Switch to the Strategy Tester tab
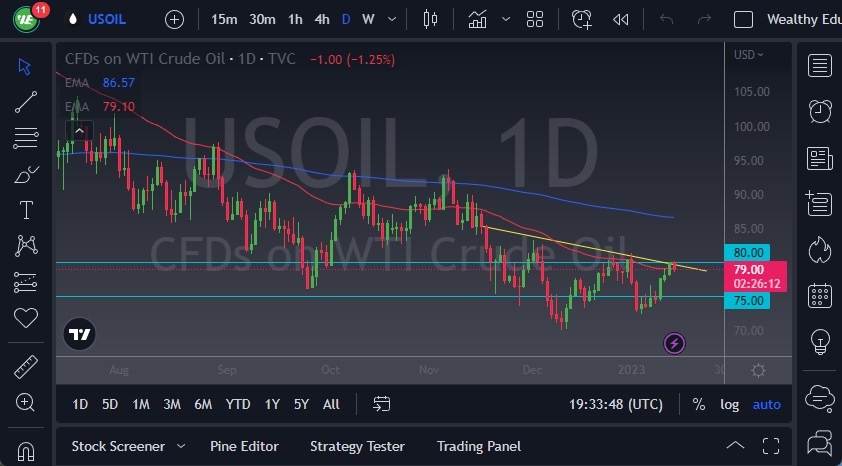This screenshot has height=466, width=842. click(357, 446)
